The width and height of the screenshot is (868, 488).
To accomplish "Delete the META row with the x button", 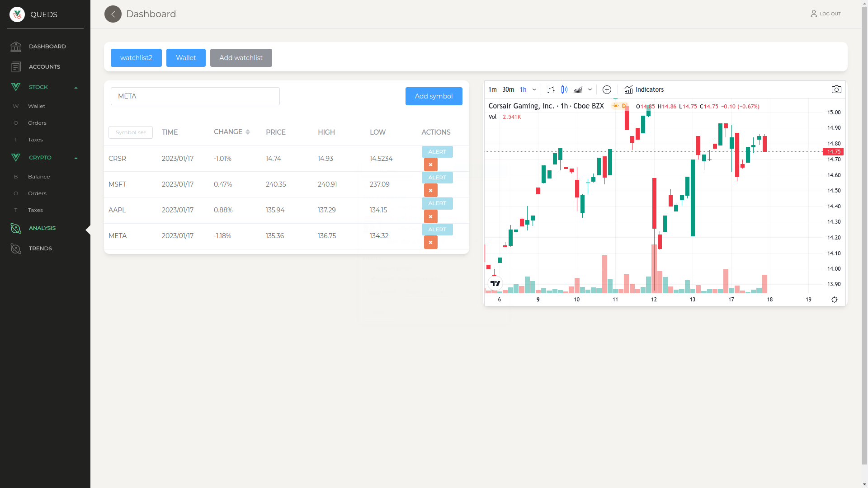I will point(430,242).
